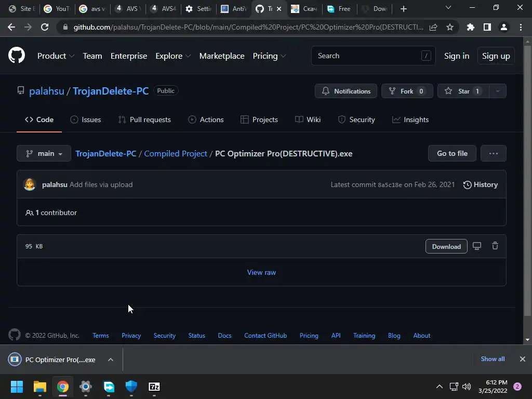Open Add files via upload commit message

[101, 184]
